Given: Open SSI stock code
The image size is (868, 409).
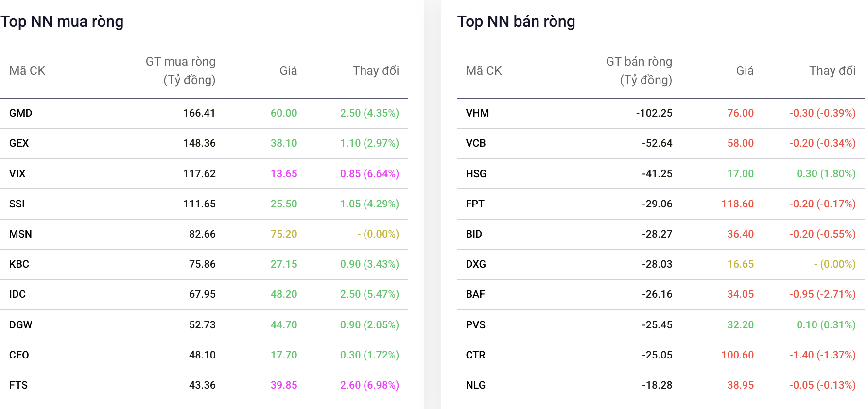Looking at the screenshot, I should (x=17, y=204).
